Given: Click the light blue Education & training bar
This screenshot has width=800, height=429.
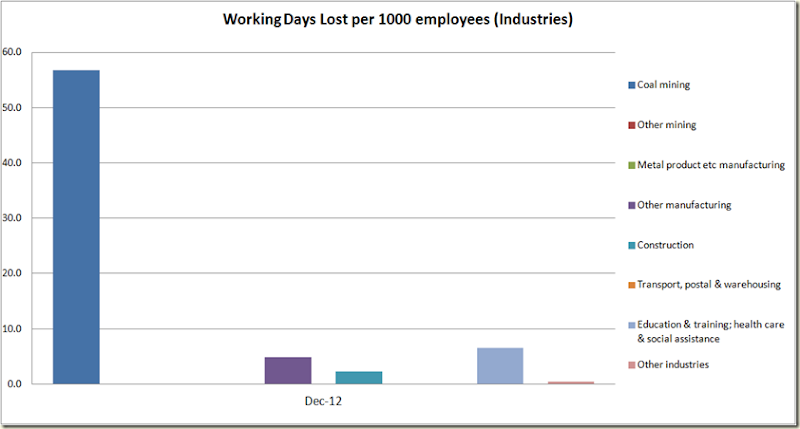Looking at the screenshot, I should click(x=500, y=366).
